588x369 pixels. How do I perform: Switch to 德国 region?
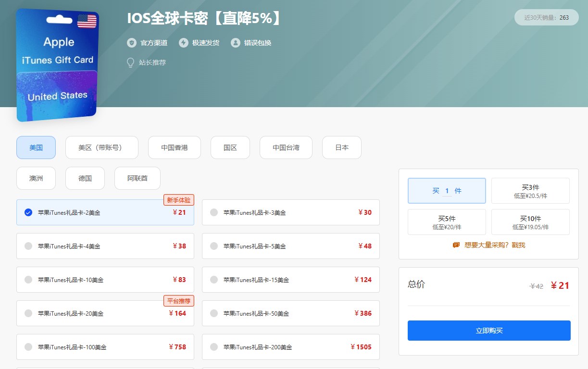click(x=85, y=178)
